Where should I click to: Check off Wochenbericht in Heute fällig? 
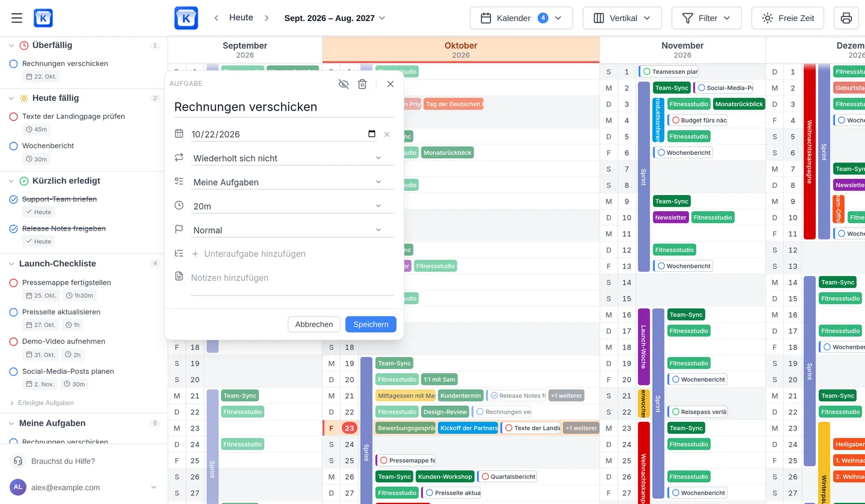point(14,146)
